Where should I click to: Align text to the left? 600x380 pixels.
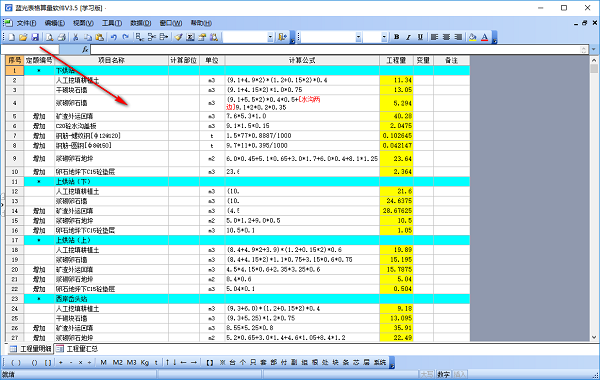point(434,37)
